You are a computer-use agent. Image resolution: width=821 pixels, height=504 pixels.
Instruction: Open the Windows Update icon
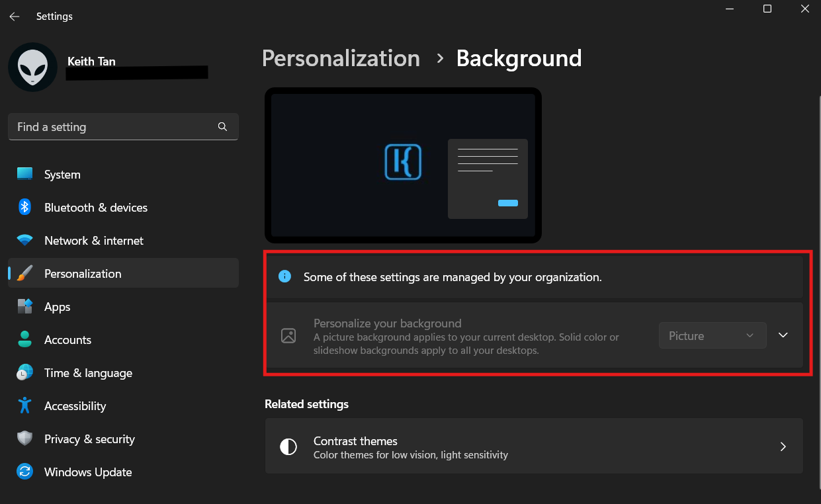click(24, 472)
